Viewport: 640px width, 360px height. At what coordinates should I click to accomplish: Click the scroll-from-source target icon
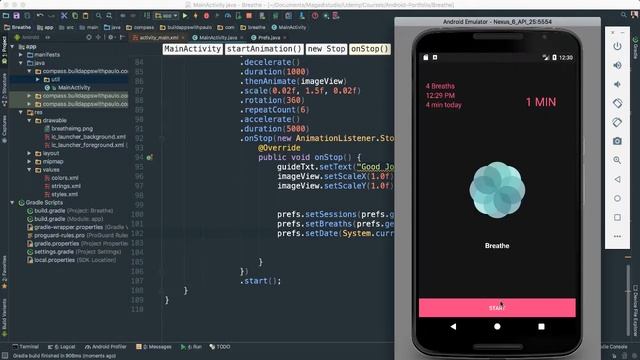(x=89, y=37)
